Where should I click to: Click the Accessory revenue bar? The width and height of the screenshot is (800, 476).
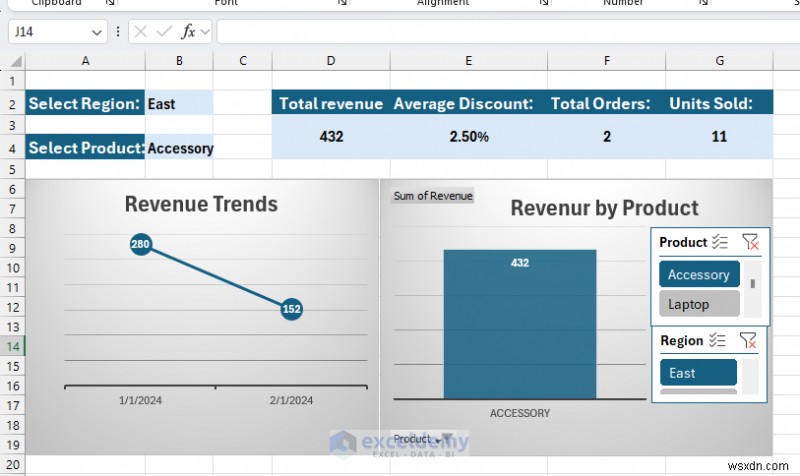[x=520, y=324]
